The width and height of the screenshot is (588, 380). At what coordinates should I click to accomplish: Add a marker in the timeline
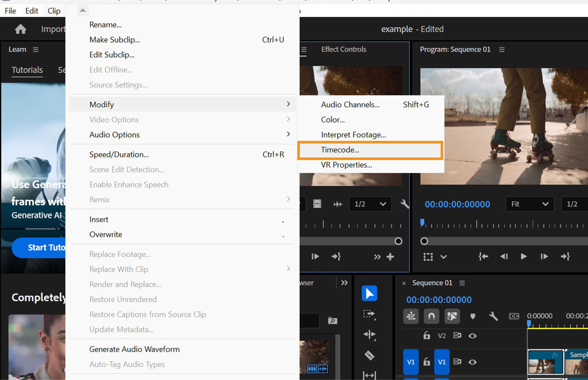[x=473, y=316]
